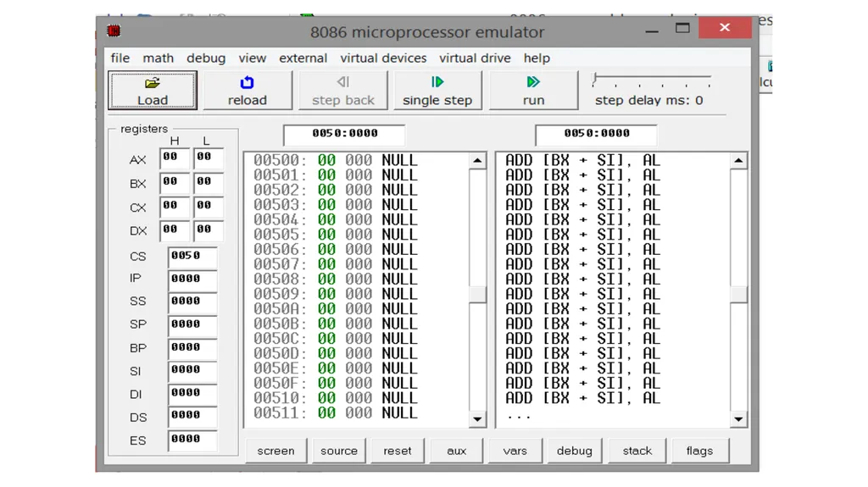Image resolution: width=868 pixels, height=487 pixels.
Task: Click the SP register field
Action: (192, 326)
